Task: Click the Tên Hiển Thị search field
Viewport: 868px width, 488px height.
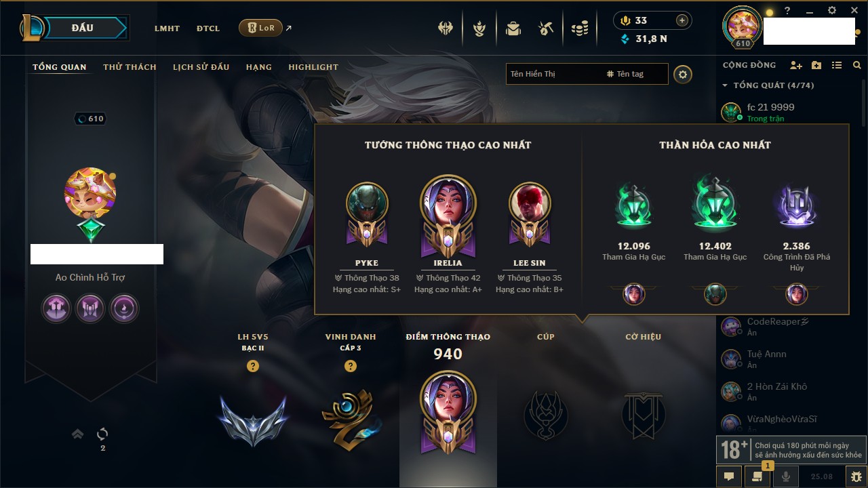Action: (555, 74)
